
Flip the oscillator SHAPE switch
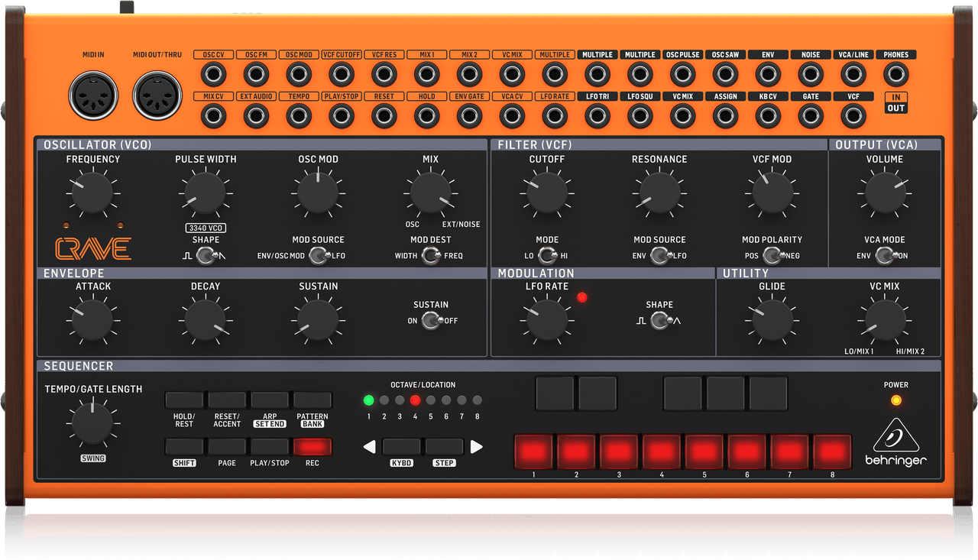tap(206, 256)
